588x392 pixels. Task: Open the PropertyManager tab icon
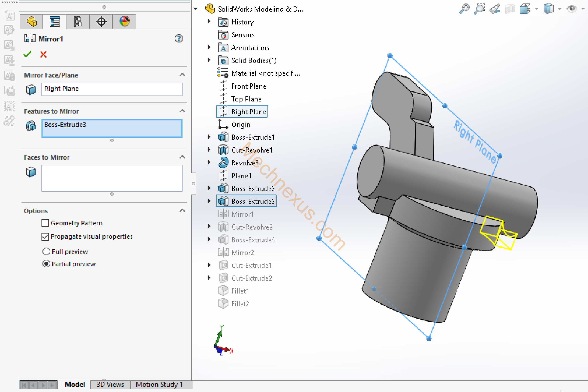coord(55,22)
